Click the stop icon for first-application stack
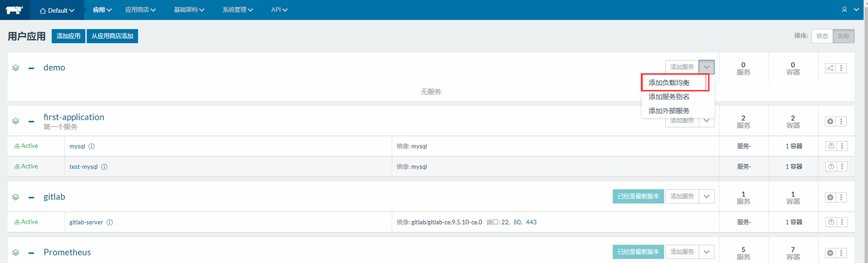 click(830, 121)
